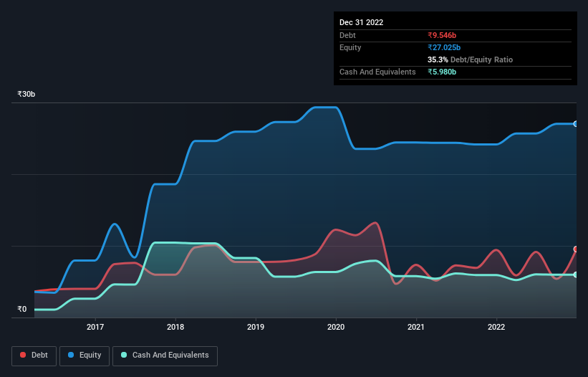Click the 35.3% Debt/Equity Ratio text
This screenshot has width=588, height=377.
coord(471,59)
